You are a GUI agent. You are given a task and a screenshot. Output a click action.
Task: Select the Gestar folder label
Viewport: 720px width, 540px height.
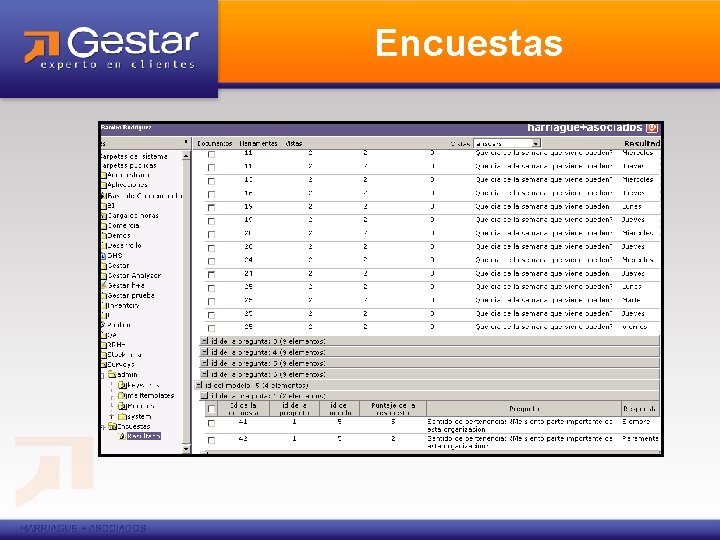click(118, 266)
